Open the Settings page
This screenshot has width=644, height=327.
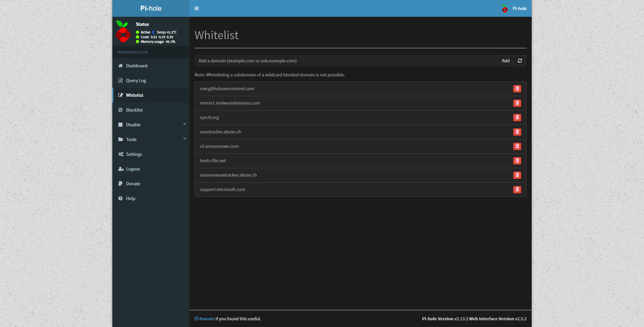(x=134, y=154)
